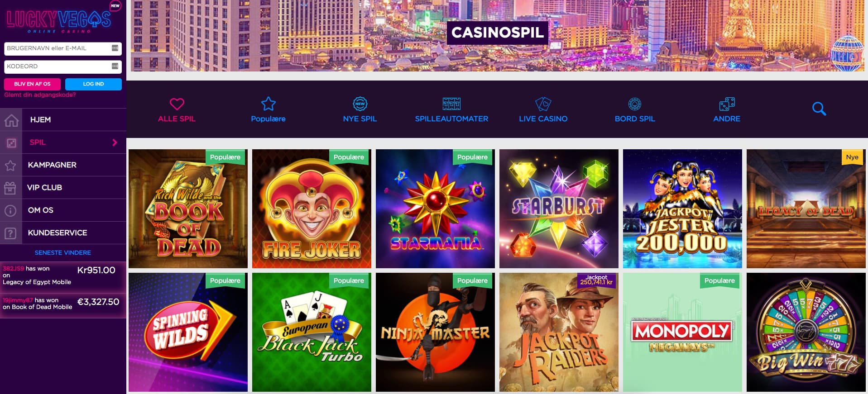The image size is (868, 394).
Task: Open the game search magnifier icon
Action: [819, 109]
